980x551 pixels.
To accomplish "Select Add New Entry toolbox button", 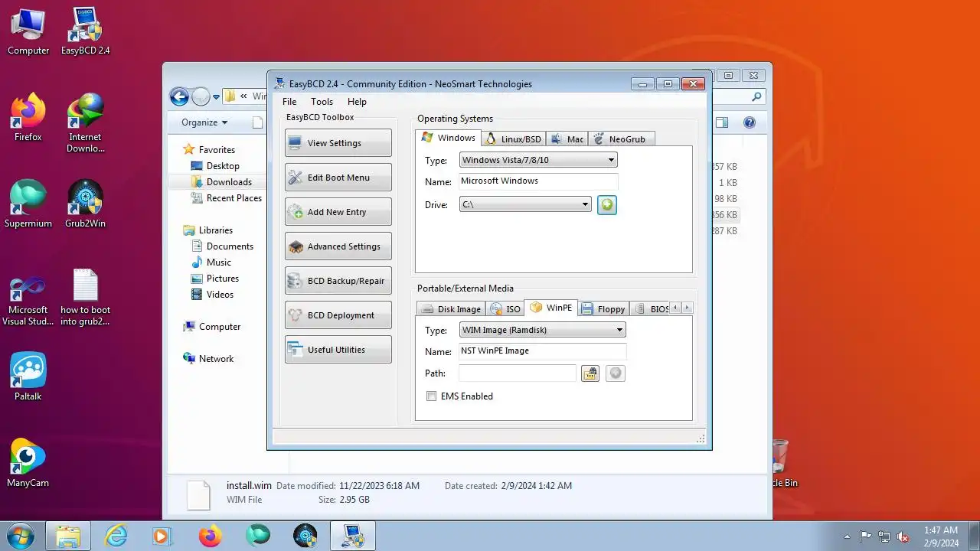I will pyautogui.click(x=338, y=212).
